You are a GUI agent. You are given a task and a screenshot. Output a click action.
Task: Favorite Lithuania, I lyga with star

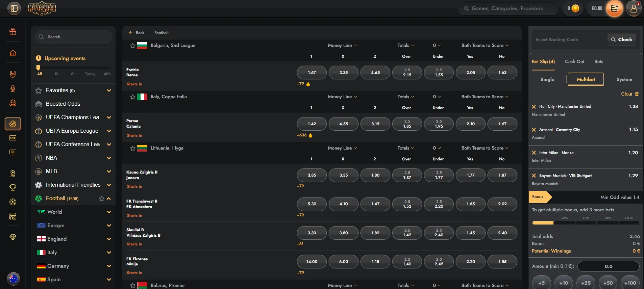132,148
